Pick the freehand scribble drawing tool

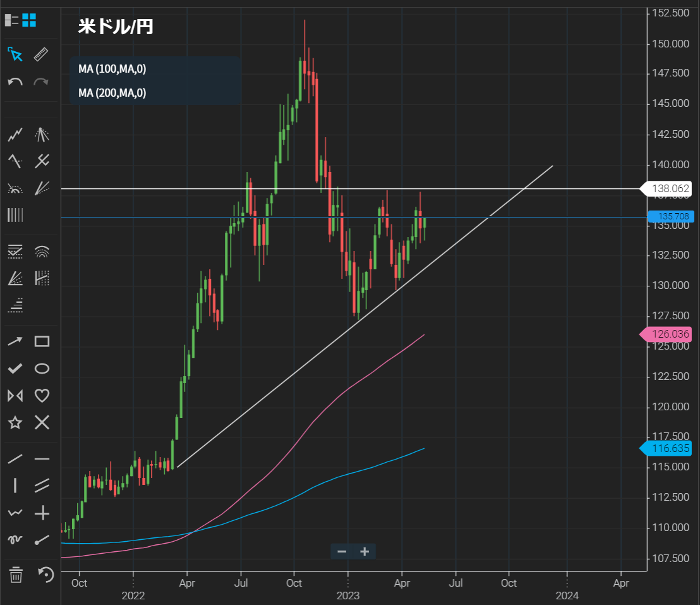pos(15,539)
